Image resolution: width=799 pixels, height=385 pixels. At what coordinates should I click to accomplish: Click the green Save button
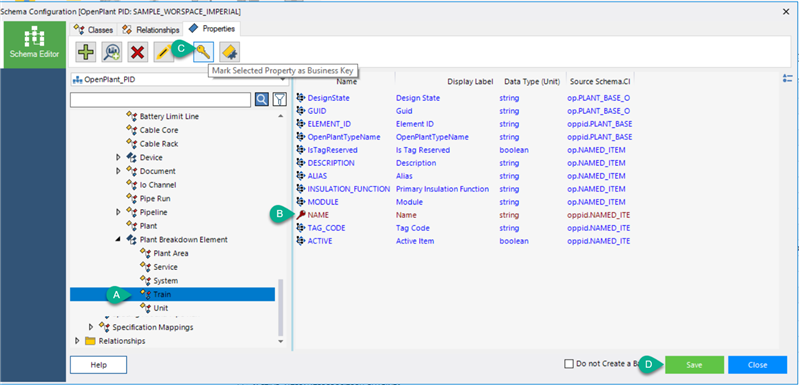[x=695, y=365]
